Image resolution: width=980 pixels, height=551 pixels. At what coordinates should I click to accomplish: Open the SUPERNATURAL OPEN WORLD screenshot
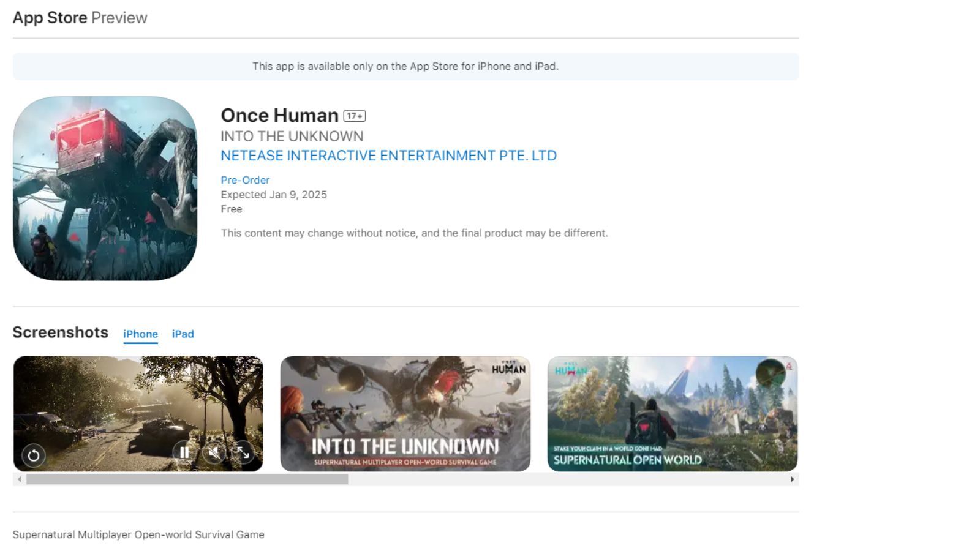(673, 414)
